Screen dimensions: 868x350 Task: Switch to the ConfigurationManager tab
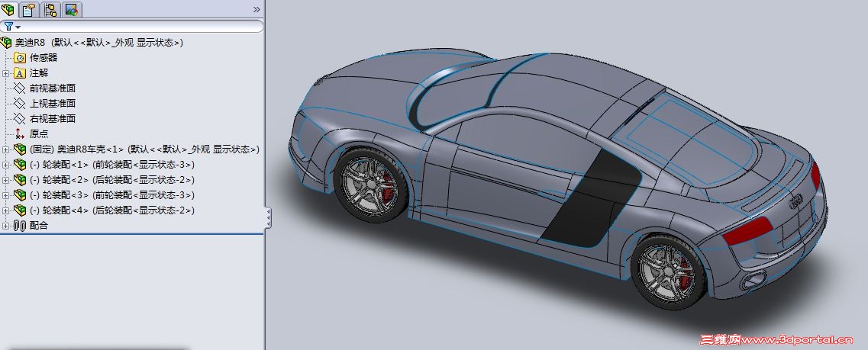click(50, 9)
